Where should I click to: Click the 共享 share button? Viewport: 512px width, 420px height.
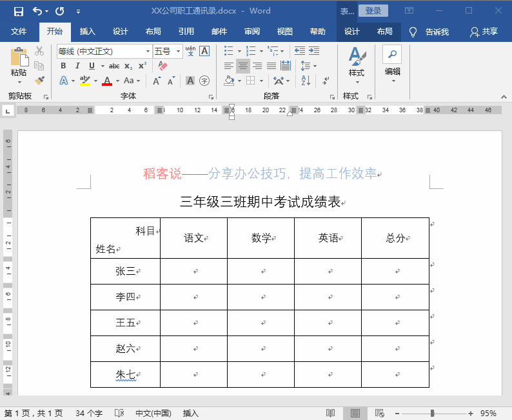tap(484, 32)
